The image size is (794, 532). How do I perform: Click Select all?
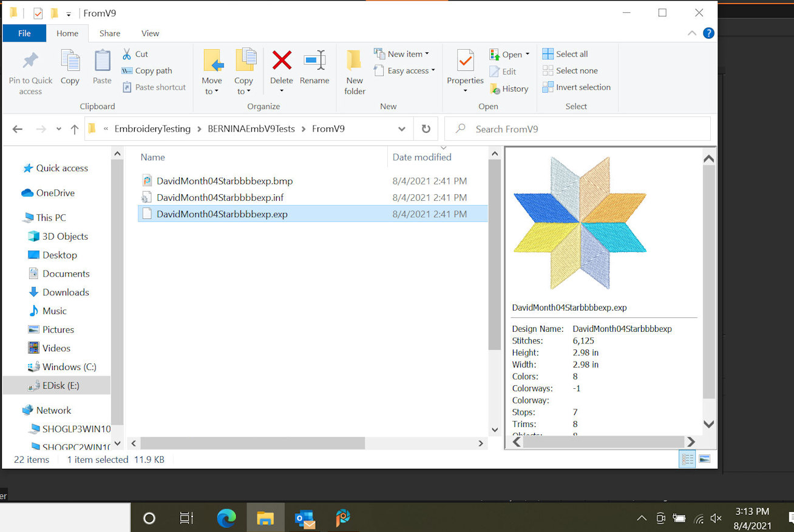point(565,54)
